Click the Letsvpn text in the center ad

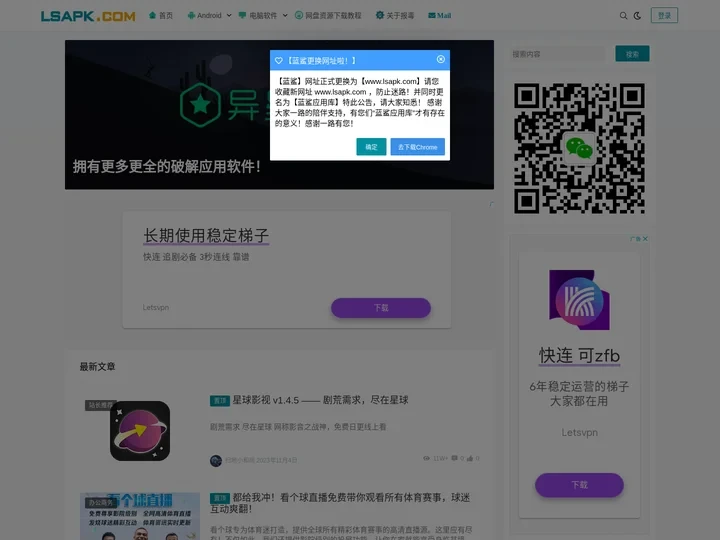point(156,307)
